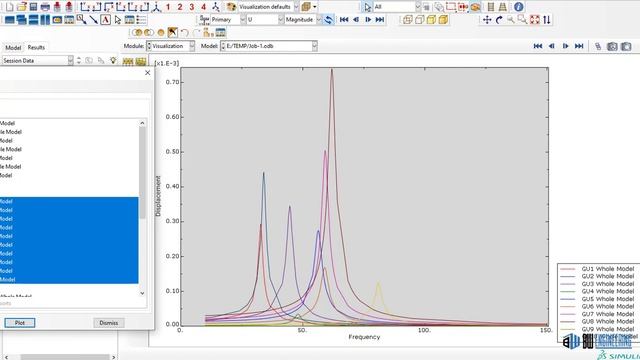Step to next frame in field output toolbar

click(368, 20)
